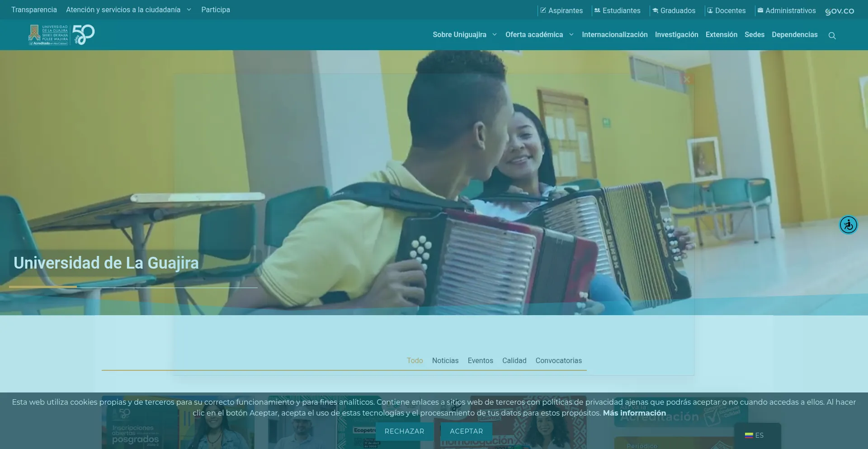Open the Docentes portal link
Viewport: 868px width, 449px height.
[726, 10]
